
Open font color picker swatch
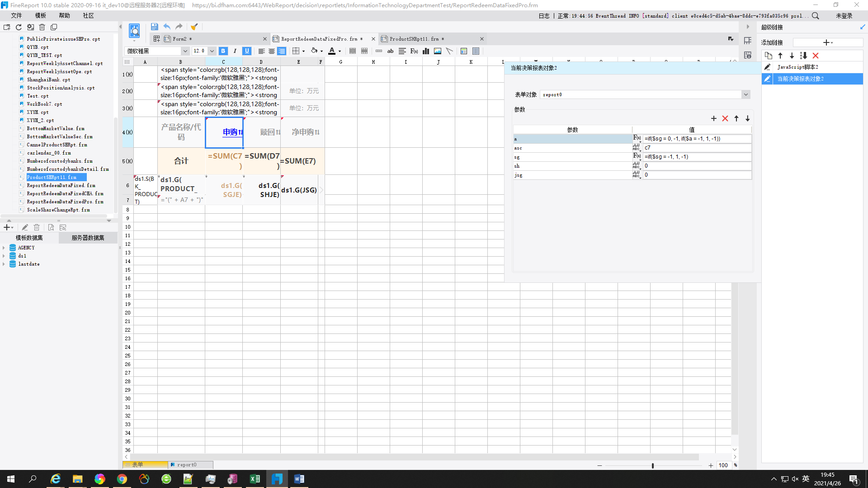[332, 51]
